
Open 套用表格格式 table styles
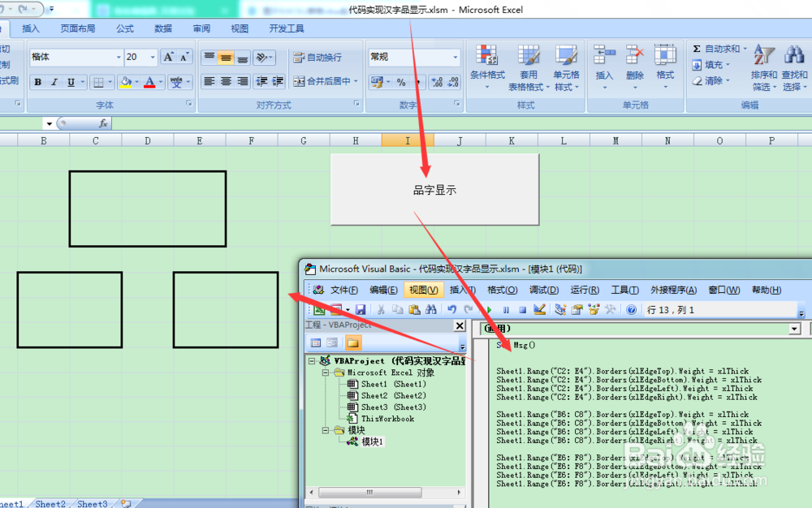tap(529, 67)
